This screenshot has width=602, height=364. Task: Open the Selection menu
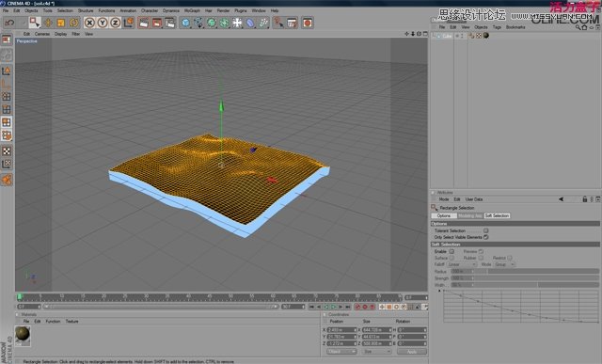(65, 10)
